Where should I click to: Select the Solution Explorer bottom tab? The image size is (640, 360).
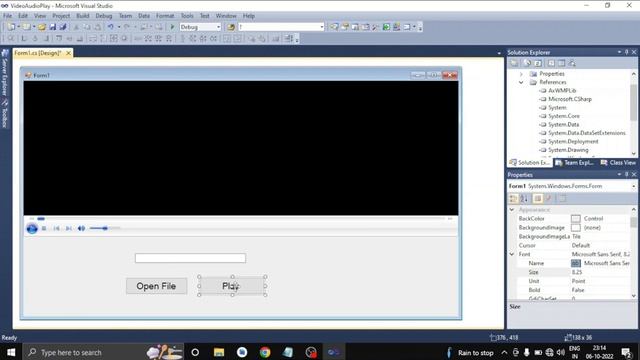point(530,162)
